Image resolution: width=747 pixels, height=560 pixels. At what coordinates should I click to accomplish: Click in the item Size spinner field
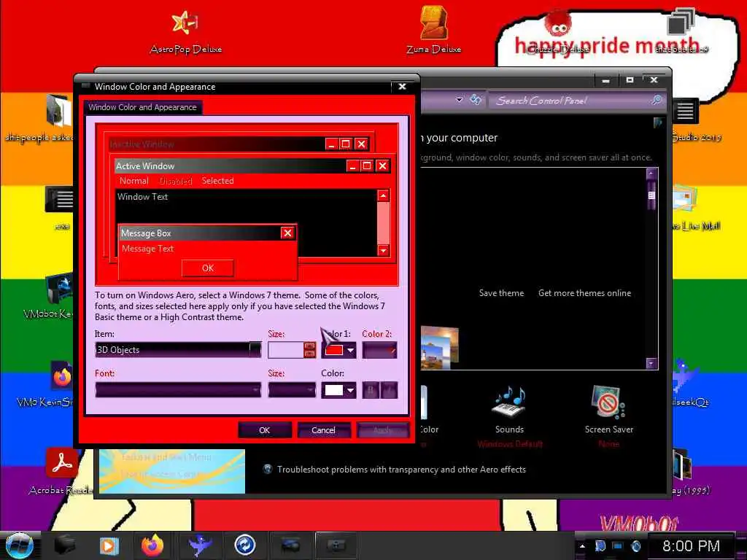click(x=286, y=350)
